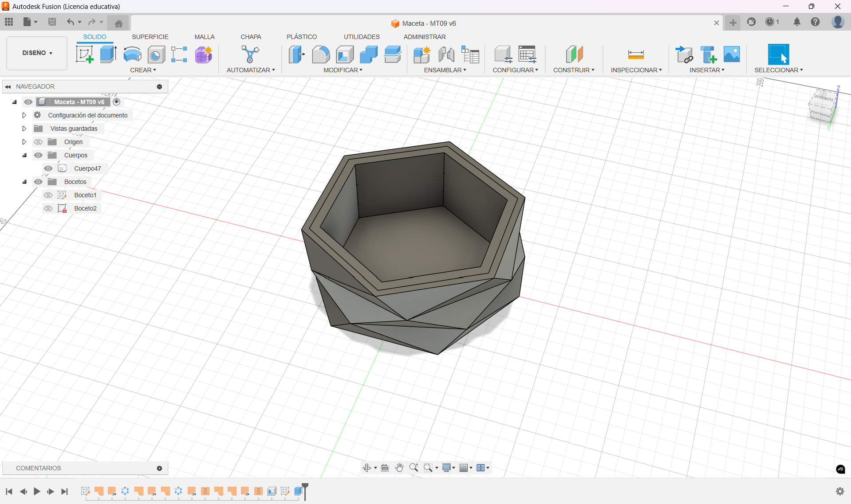Play the timeline
This screenshot has width=851, height=504.
point(37,491)
